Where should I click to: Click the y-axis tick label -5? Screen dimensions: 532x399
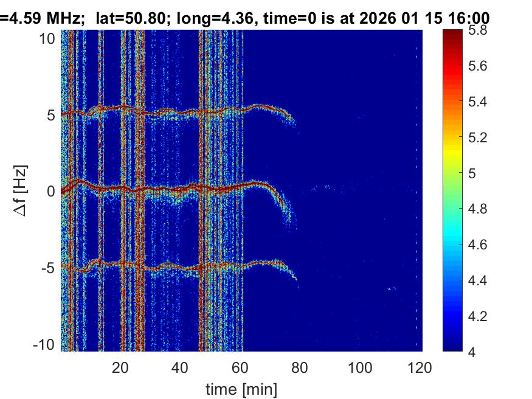[49, 268]
